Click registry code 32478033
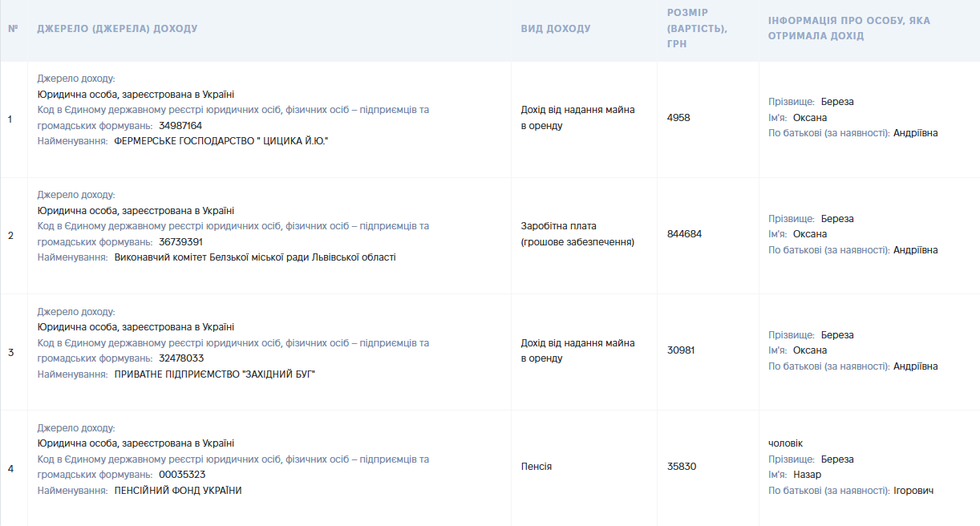This screenshot has width=980, height=526. coord(181,358)
